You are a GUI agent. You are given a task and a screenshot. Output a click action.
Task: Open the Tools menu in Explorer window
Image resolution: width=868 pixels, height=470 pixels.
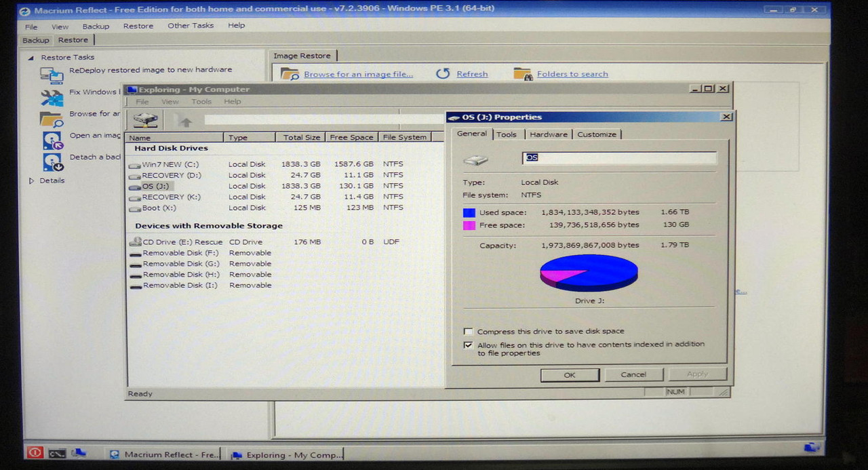click(201, 102)
